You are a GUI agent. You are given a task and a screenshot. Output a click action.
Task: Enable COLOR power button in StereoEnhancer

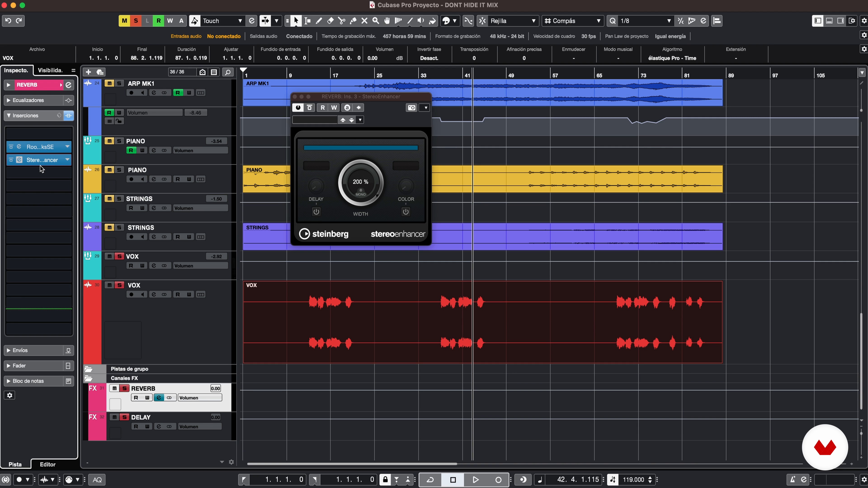(406, 212)
